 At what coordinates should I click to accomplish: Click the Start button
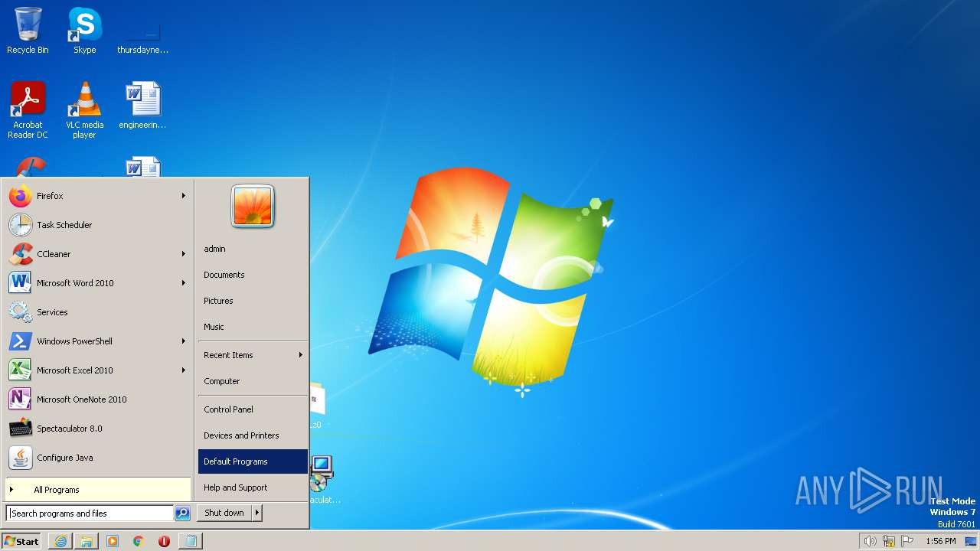pos(21,541)
